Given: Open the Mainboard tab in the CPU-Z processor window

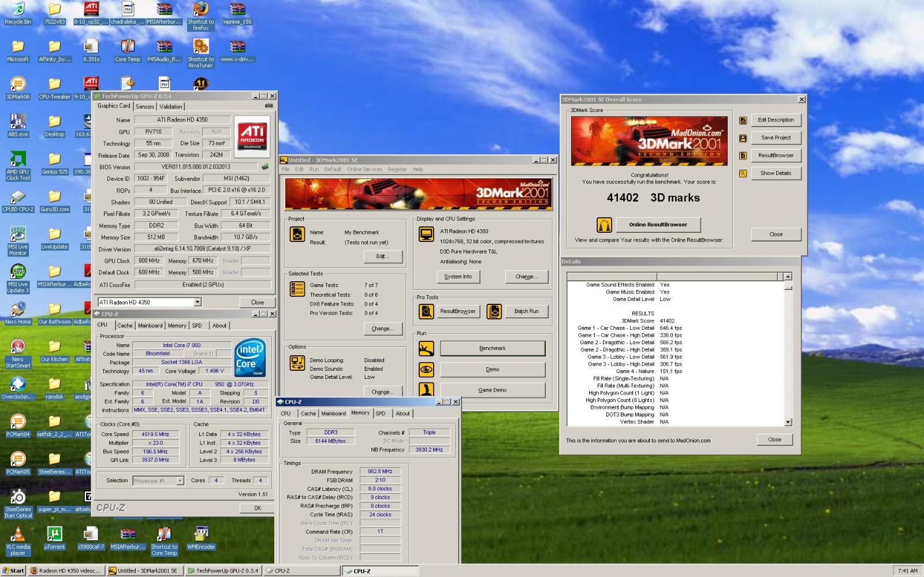Looking at the screenshot, I should (150, 326).
